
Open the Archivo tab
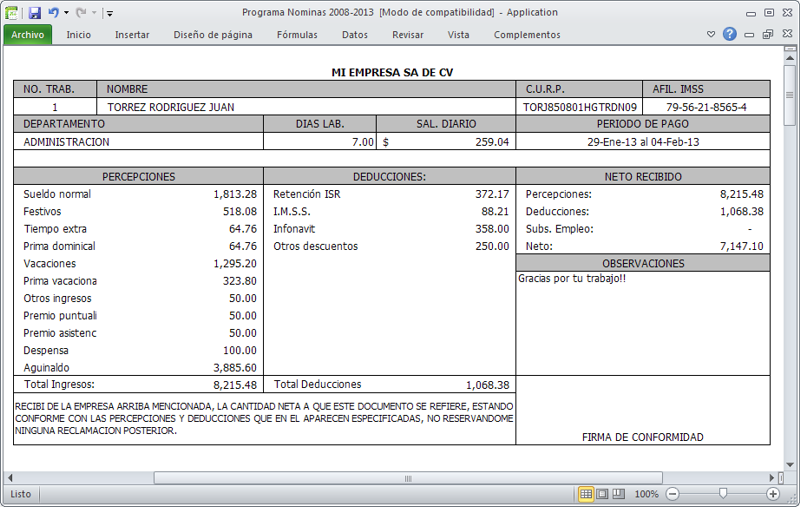tap(28, 34)
